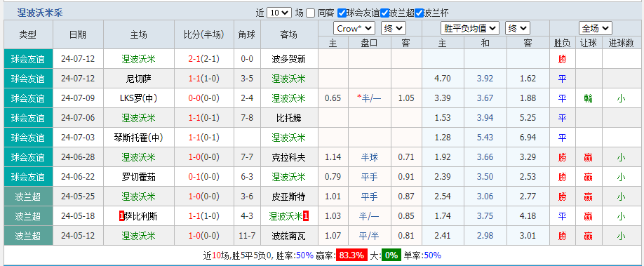Open home team 罗切霍茹
644x266 pixels.
[138, 177]
